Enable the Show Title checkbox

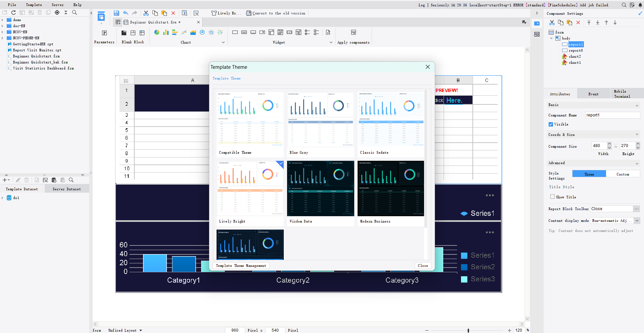tap(552, 197)
